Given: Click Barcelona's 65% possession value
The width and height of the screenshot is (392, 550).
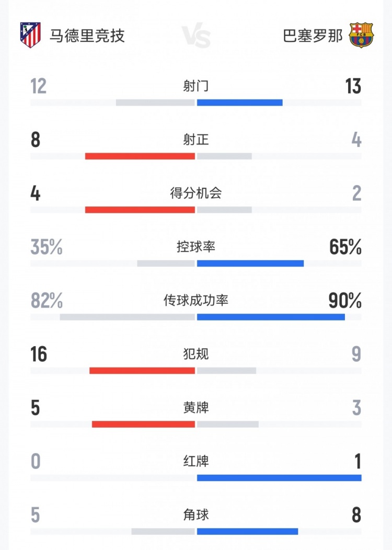Looking at the screenshot, I should [345, 247].
